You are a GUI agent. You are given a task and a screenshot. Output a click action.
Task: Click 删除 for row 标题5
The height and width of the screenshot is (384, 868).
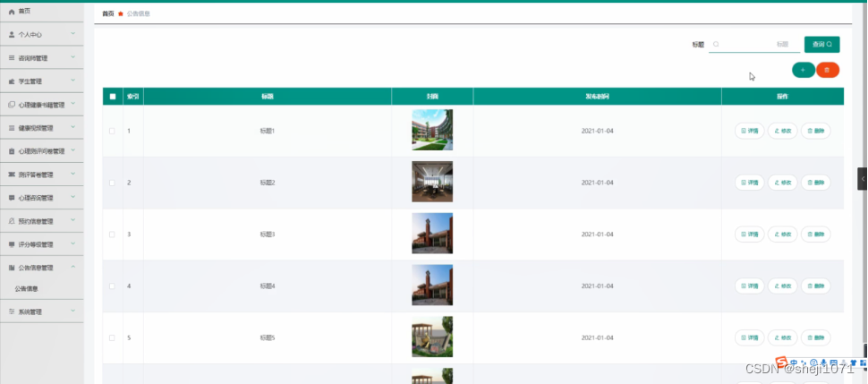click(x=816, y=337)
